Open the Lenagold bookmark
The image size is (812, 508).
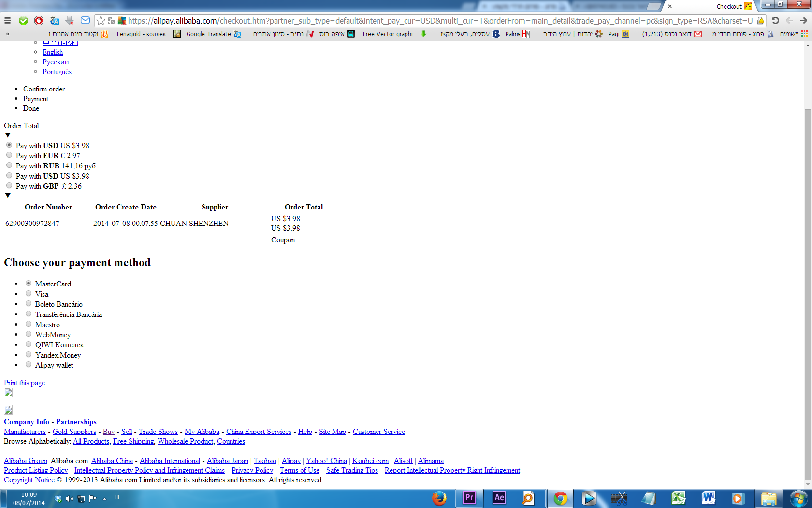pyautogui.click(x=149, y=34)
